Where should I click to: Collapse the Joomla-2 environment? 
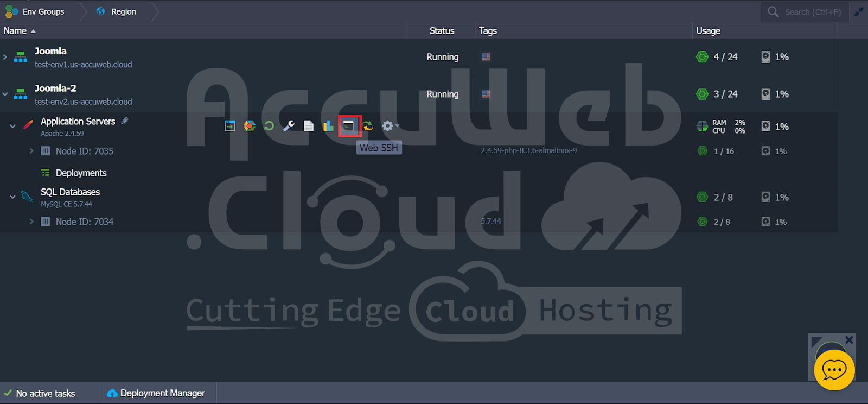pos(5,94)
